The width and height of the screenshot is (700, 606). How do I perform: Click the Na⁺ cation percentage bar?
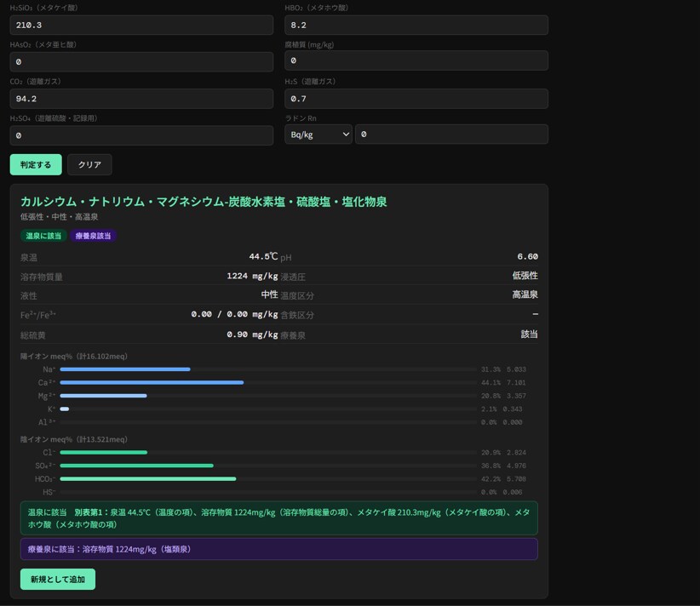coord(268,369)
